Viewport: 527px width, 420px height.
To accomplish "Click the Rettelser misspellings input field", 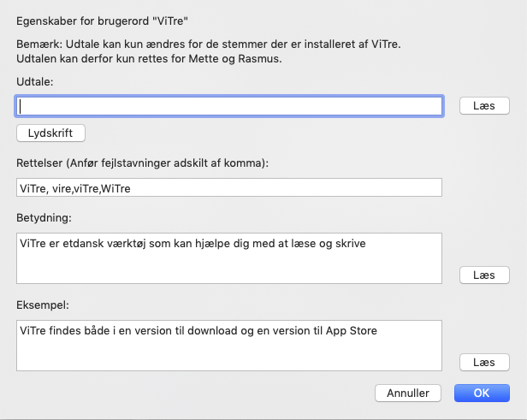I will point(229,187).
